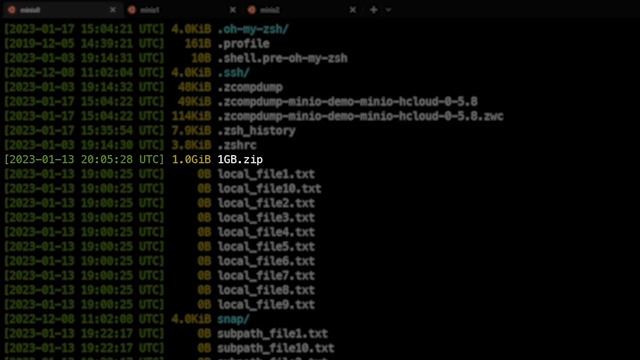Click the file name ending in .zwc
The height and width of the screenshot is (360, 640).
(x=360, y=116)
